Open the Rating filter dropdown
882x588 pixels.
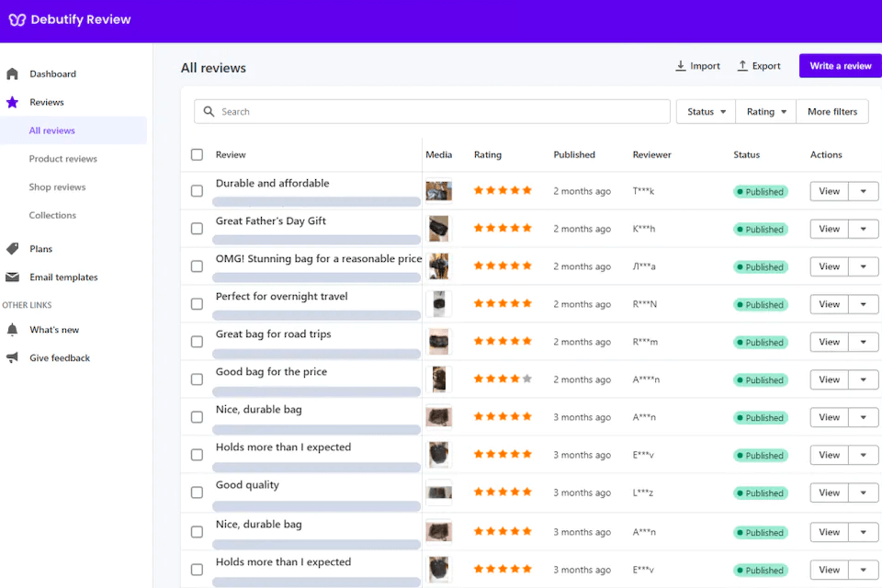[766, 111]
